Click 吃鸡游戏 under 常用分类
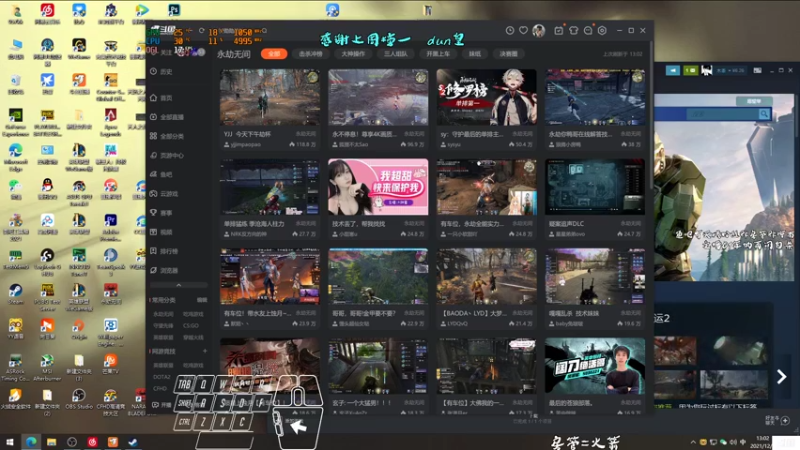Viewport: 800px width, 450px height. 193,314
